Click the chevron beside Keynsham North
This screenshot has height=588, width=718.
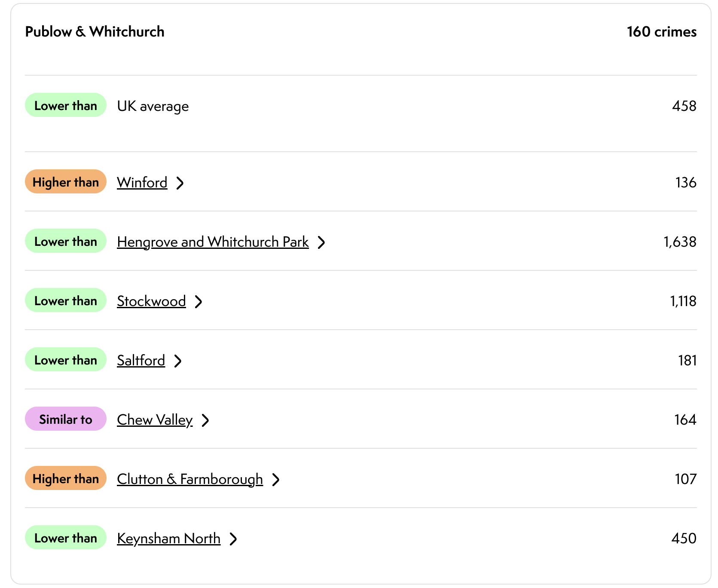tap(233, 539)
